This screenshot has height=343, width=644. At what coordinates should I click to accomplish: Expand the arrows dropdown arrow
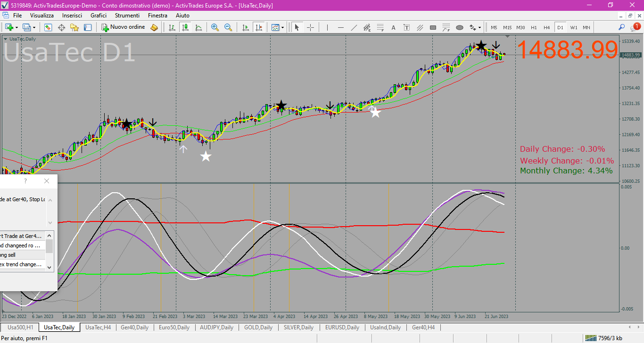click(480, 27)
